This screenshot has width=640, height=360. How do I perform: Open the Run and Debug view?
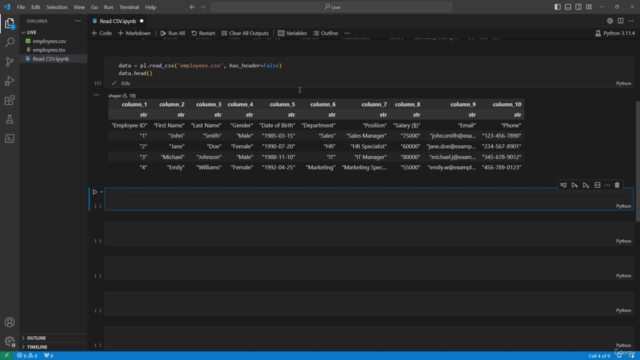click(9, 81)
